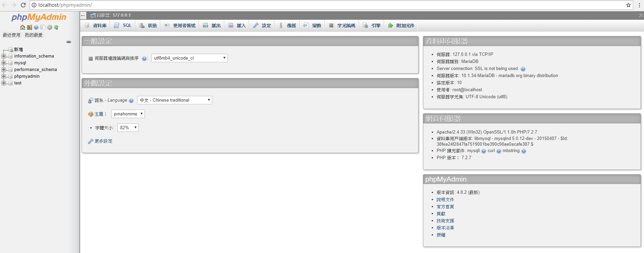
Task: Click the information_schema database cylinder icon
Action: (x=10, y=56)
